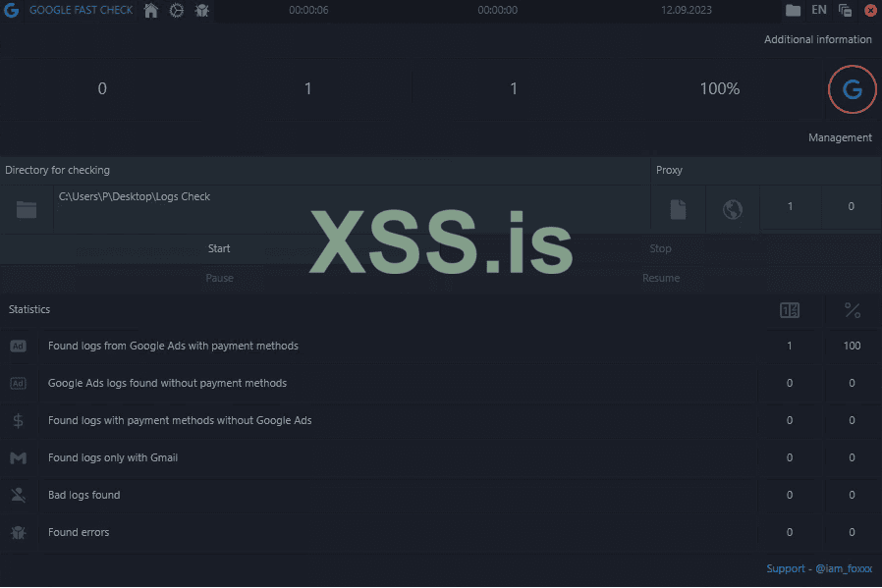Click the Stop button
Viewport: 882px width, 588px height.
coord(660,248)
